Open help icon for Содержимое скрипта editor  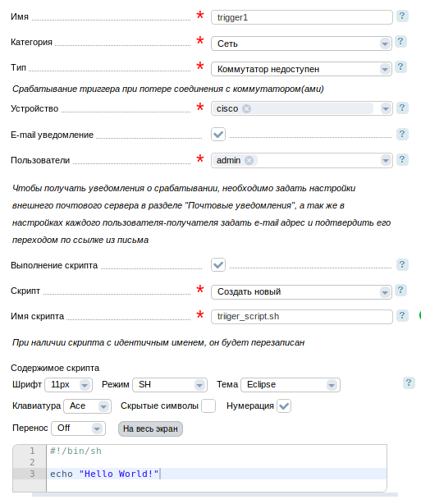pyautogui.click(x=409, y=383)
